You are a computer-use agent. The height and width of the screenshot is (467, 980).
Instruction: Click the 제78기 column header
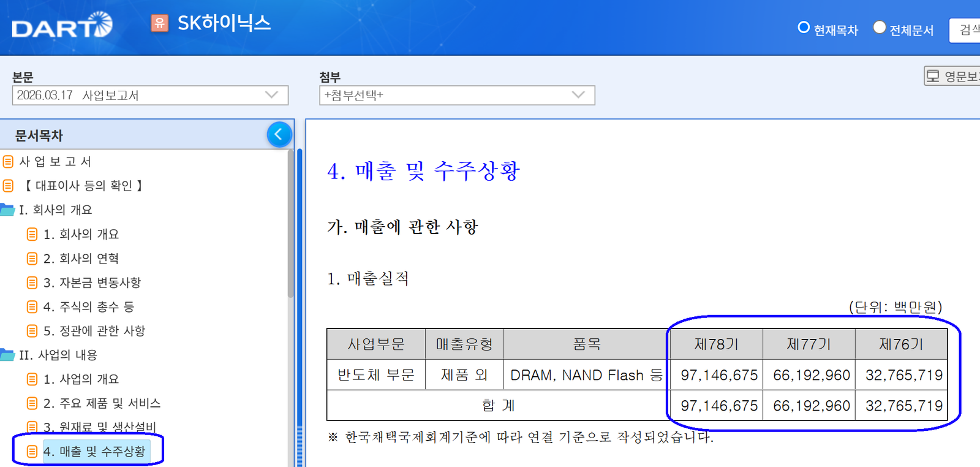[717, 344]
